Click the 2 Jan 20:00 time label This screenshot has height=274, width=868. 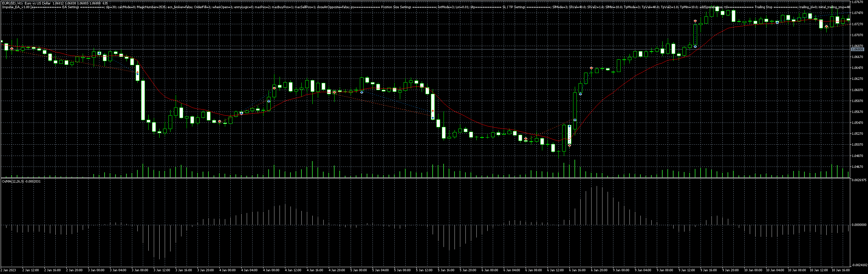[74, 270]
